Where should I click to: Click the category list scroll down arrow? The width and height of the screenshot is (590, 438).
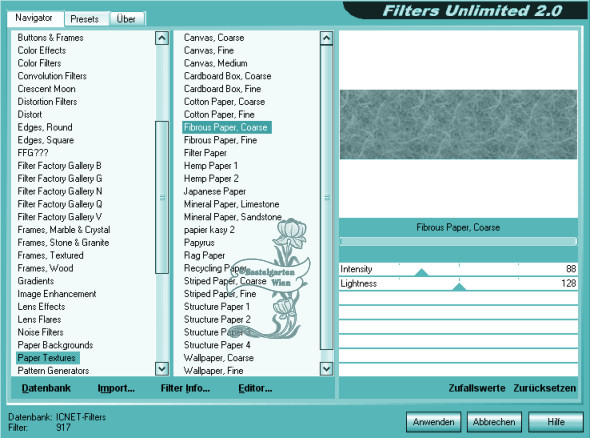point(162,368)
